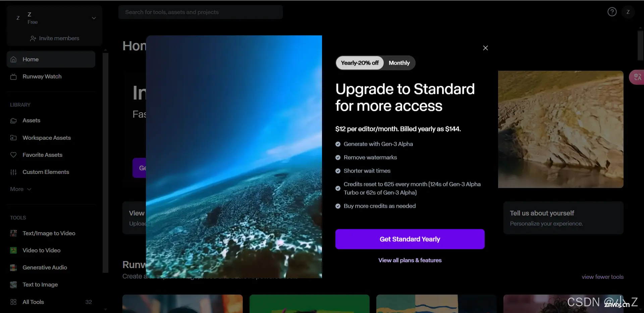The image size is (644, 313).
Task: Click the translate floating icon
Action: 637,77
